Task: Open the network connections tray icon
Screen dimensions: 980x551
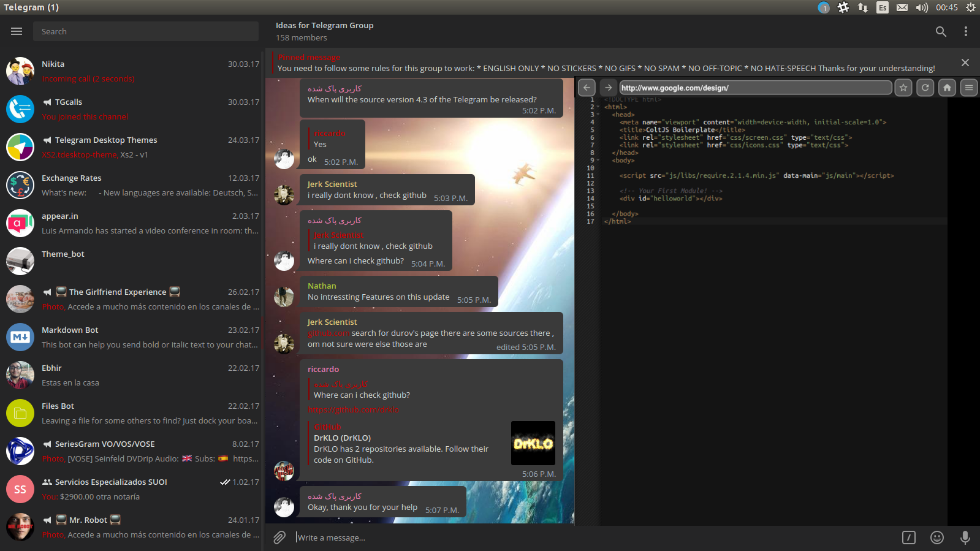Action: click(863, 7)
